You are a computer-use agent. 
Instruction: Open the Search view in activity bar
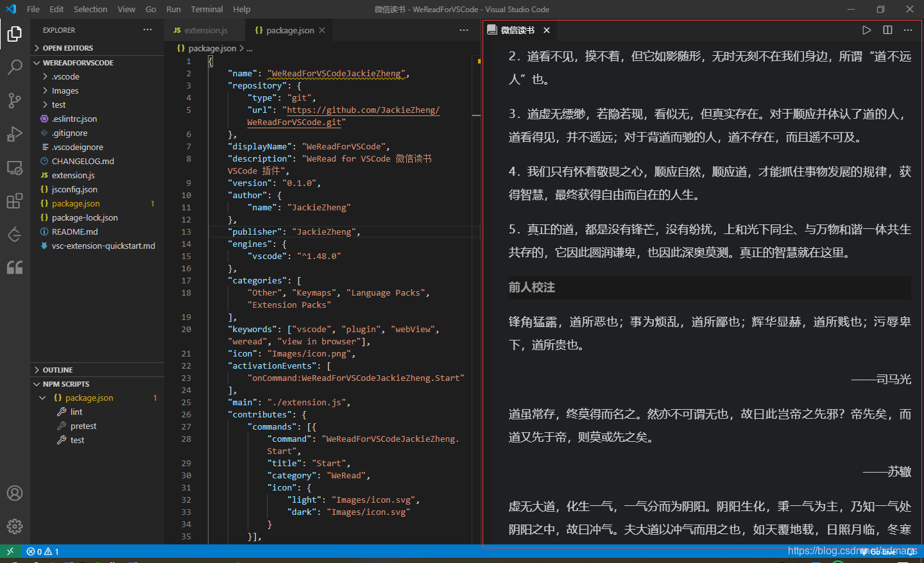pos(15,67)
